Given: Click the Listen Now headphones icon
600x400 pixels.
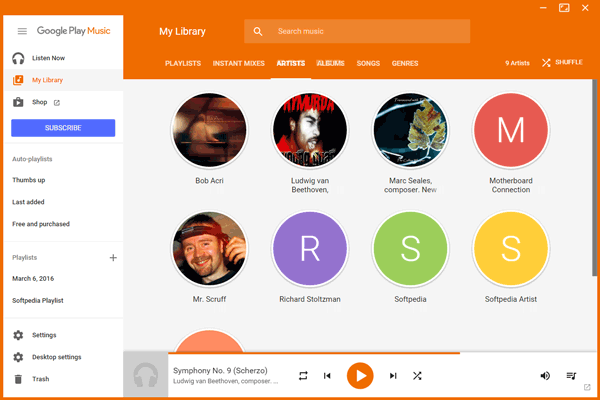Looking at the screenshot, I should pyautogui.click(x=18, y=58).
